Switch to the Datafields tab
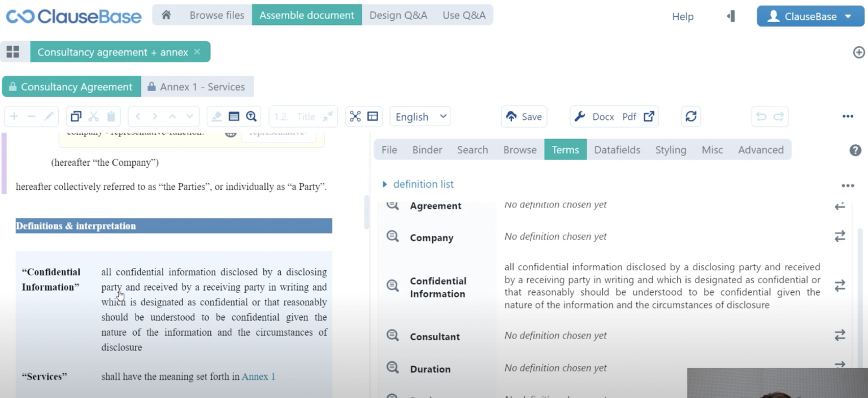Viewport: 868px width, 398px height. pyautogui.click(x=617, y=150)
